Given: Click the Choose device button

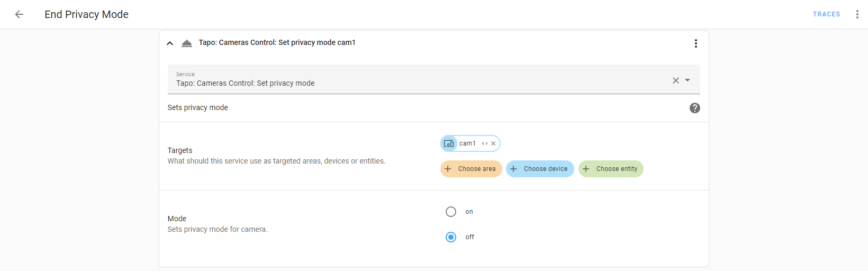Looking at the screenshot, I should pos(540,169).
